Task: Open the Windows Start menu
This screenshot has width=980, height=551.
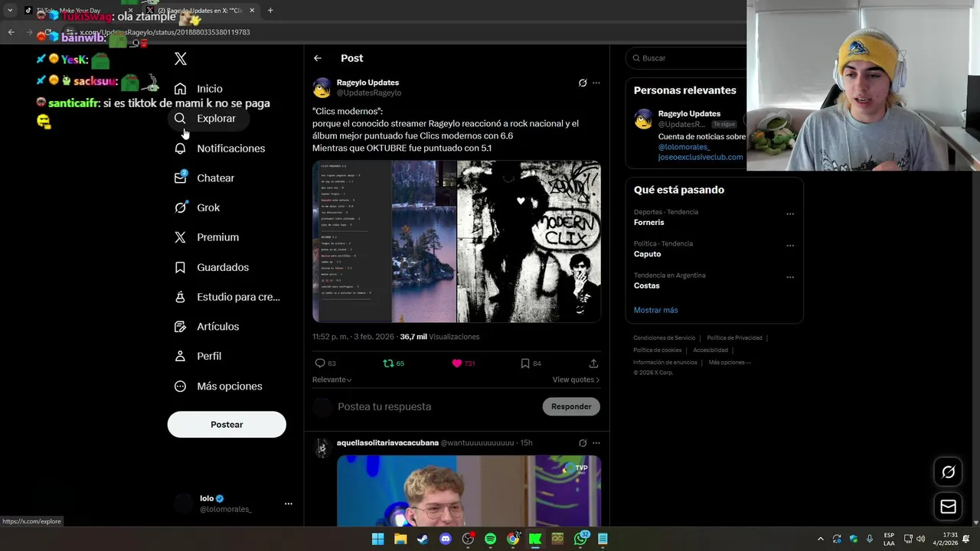Action: pyautogui.click(x=377, y=539)
